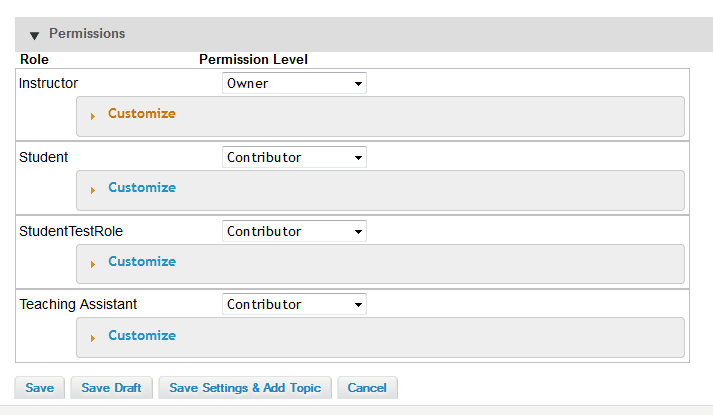This screenshot has height=415, width=713.
Task: Click the Permissions section header text
Action: 87,34
